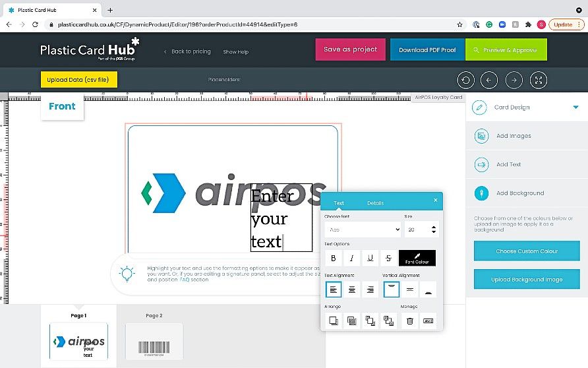Close the text options panel
Screen dimensions: 588x368
pos(435,200)
